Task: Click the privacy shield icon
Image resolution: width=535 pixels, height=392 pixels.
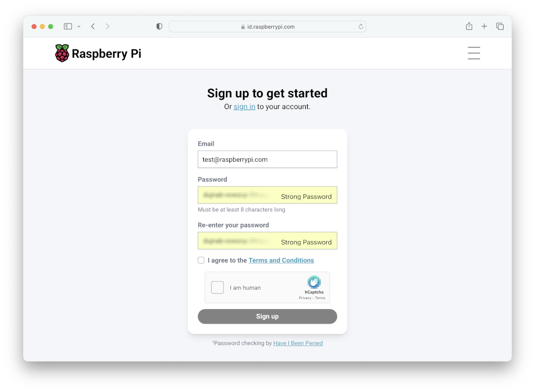Action: 159,26
